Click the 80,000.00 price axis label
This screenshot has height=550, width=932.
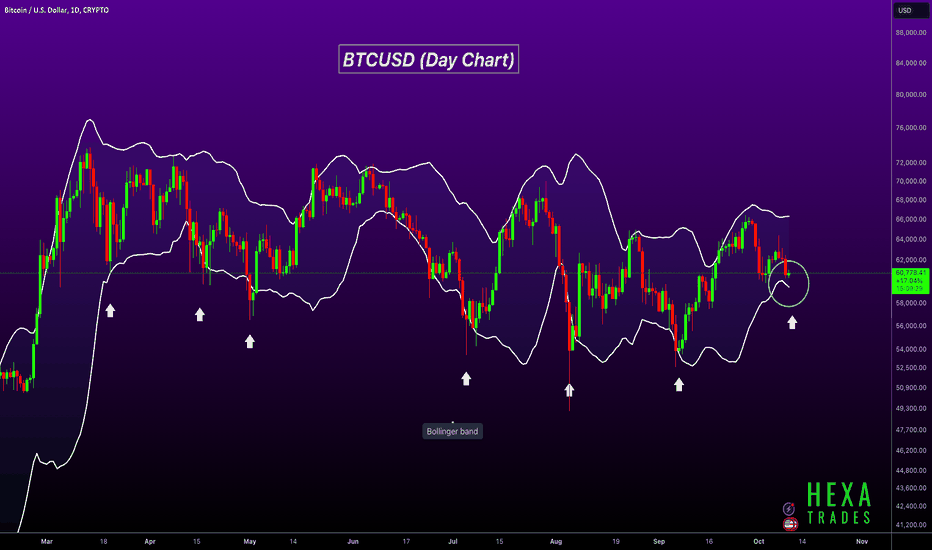[x=911, y=95]
